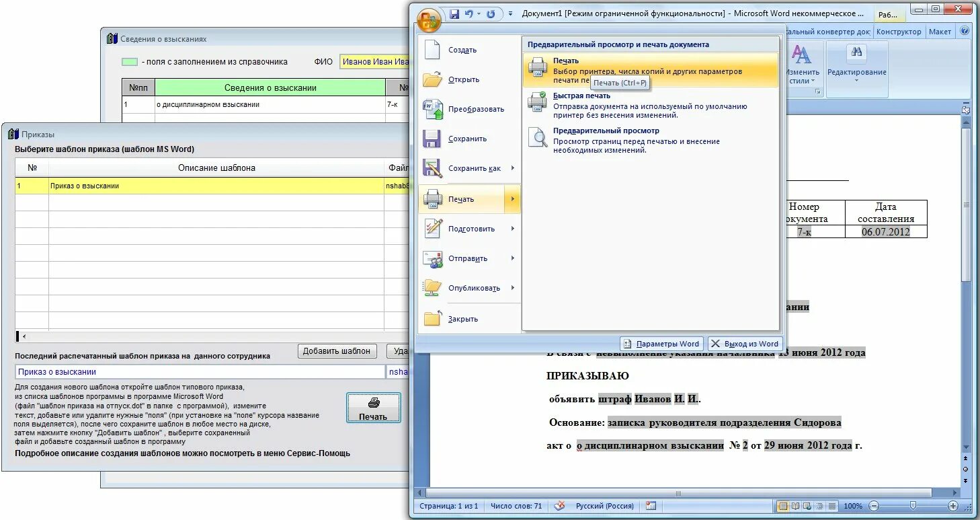Click the Преобразовать document icon

(432, 109)
